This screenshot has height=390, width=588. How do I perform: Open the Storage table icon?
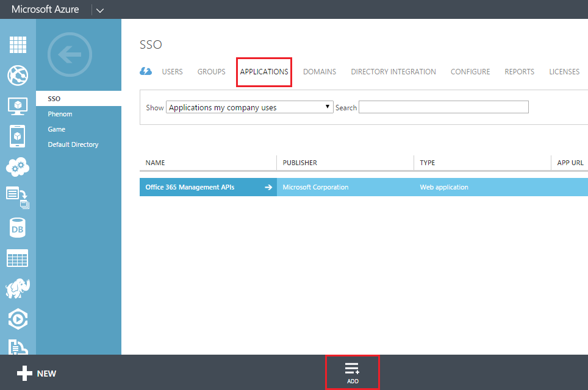click(18, 258)
